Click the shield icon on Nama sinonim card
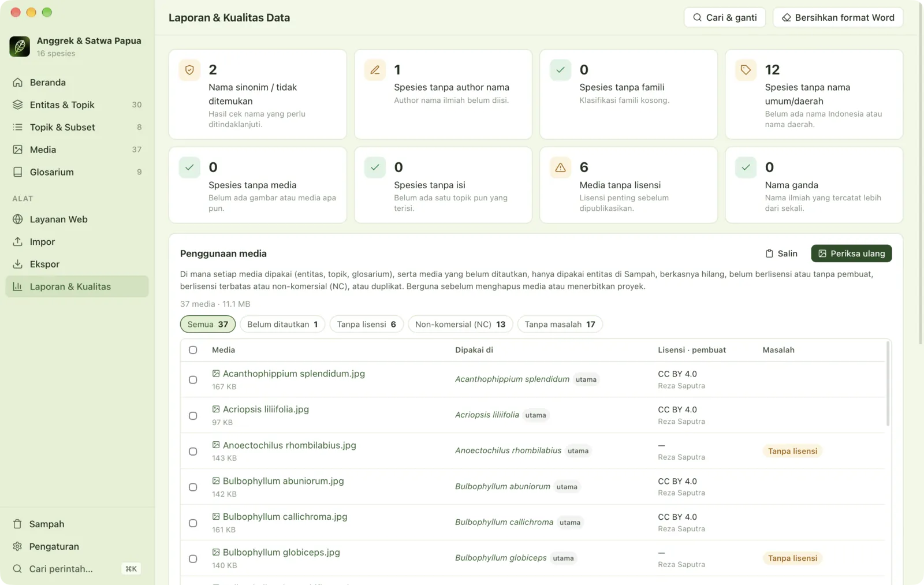Viewport: 924px width, 585px height. click(189, 70)
